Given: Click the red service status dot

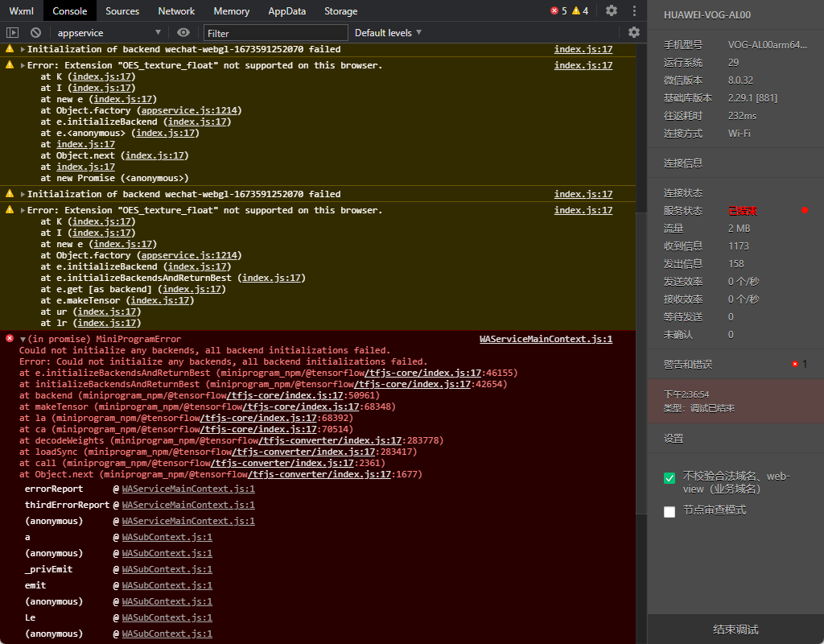Looking at the screenshot, I should coord(805,210).
